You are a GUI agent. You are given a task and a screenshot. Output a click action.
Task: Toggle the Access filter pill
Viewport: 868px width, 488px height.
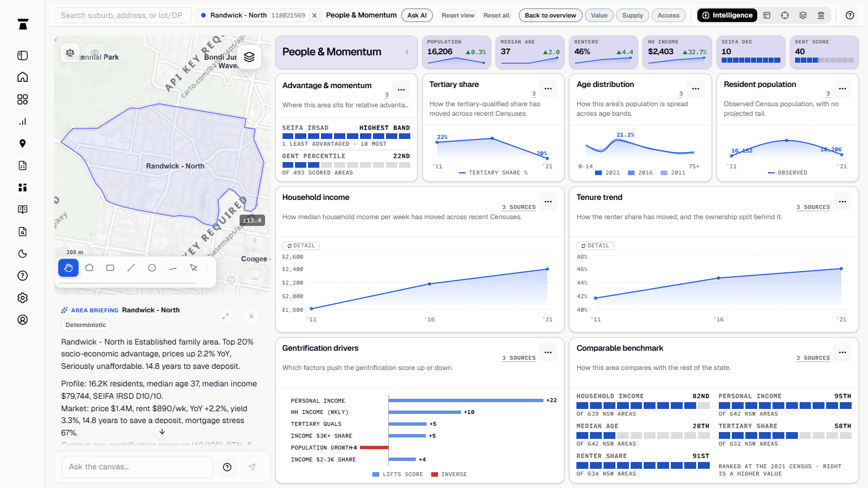point(669,15)
